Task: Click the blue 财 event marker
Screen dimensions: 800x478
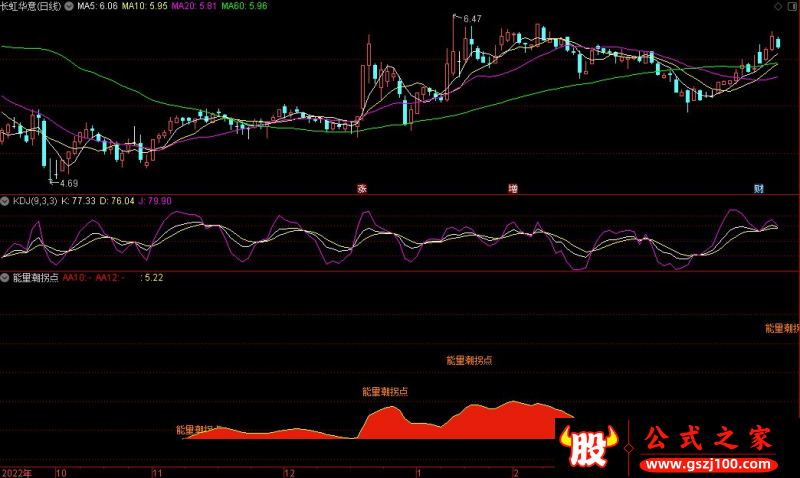Action: (759, 189)
